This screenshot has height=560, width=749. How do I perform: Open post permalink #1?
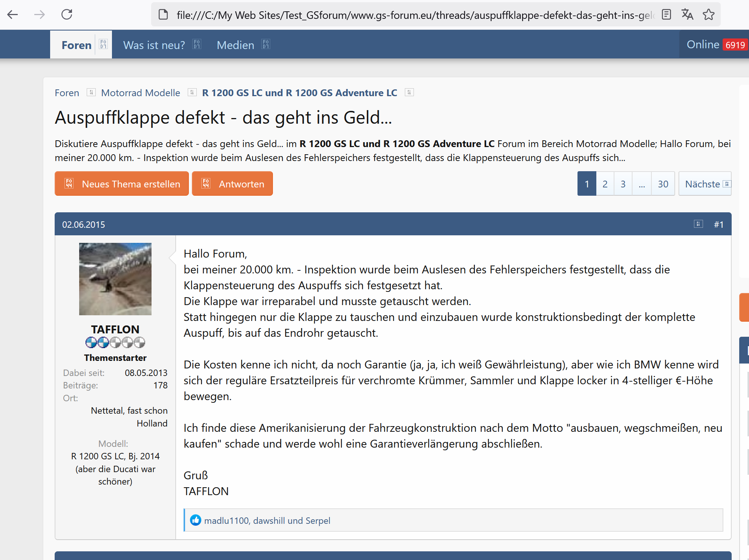pos(719,224)
